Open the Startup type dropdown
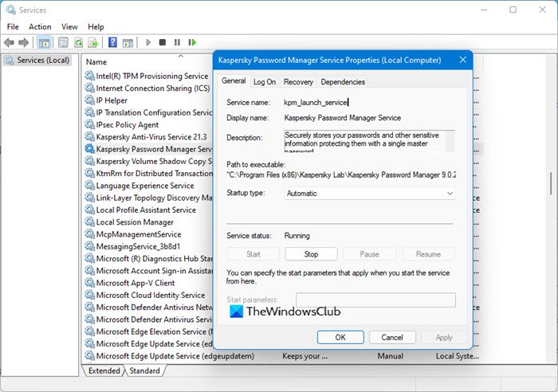 (369, 193)
